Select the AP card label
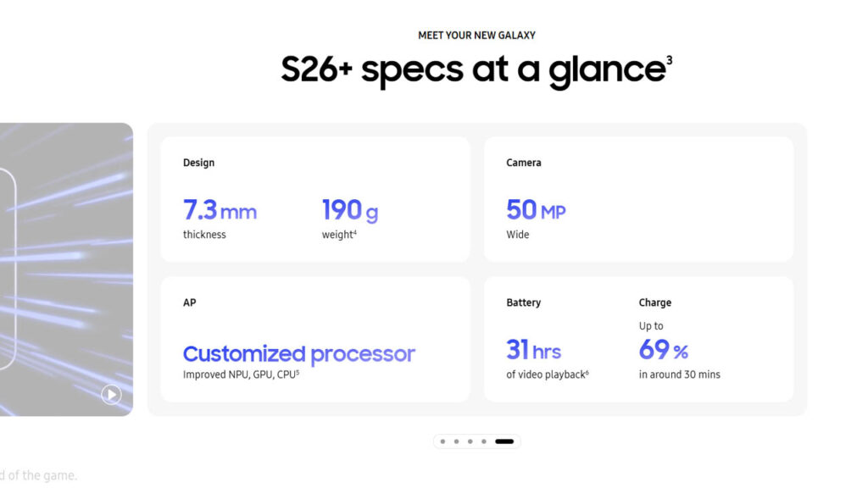The image size is (868, 488). [x=189, y=302]
